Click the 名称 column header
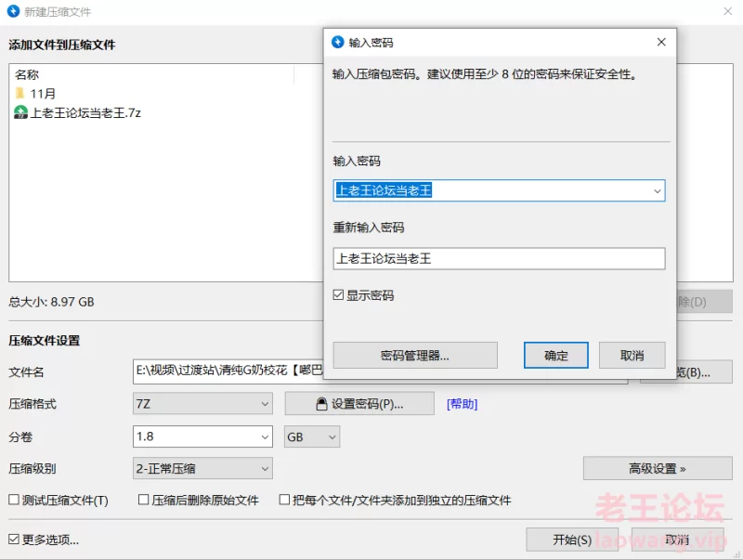743x560 pixels. pyautogui.click(x=27, y=74)
